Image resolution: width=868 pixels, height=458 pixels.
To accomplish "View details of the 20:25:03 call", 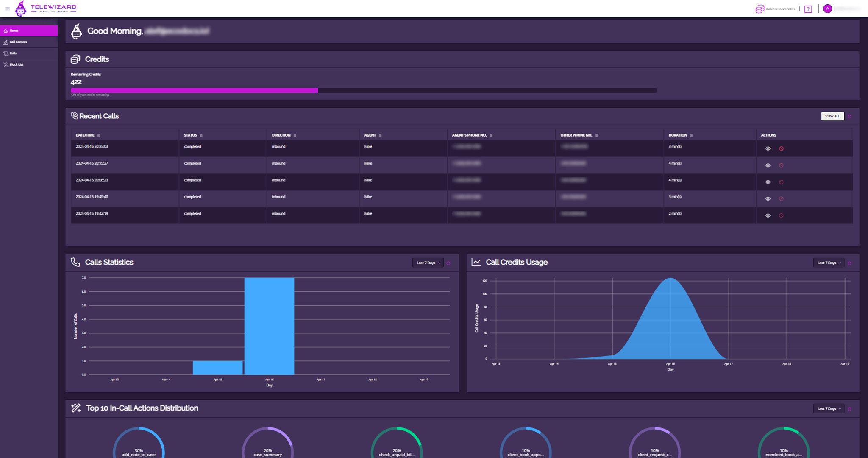I will point(768,148).
